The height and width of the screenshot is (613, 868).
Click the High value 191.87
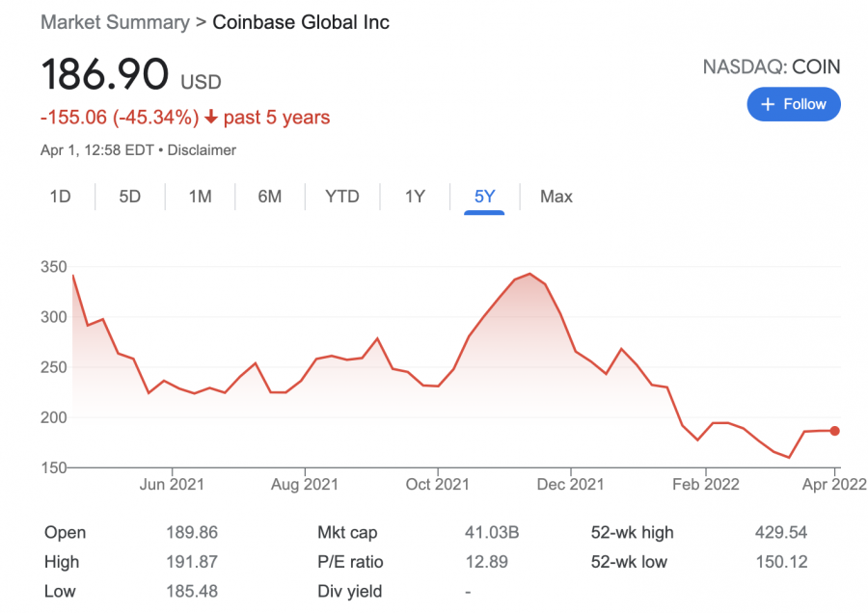[192, 562]
